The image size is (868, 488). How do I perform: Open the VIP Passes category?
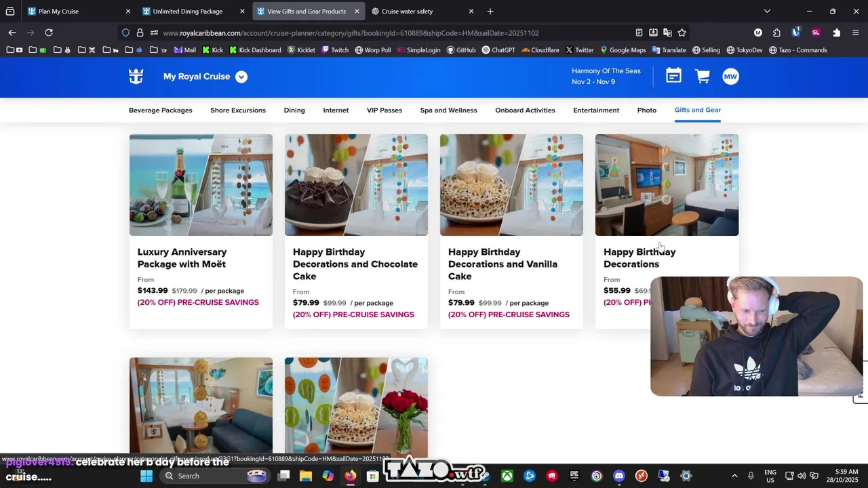coord(384,110)
